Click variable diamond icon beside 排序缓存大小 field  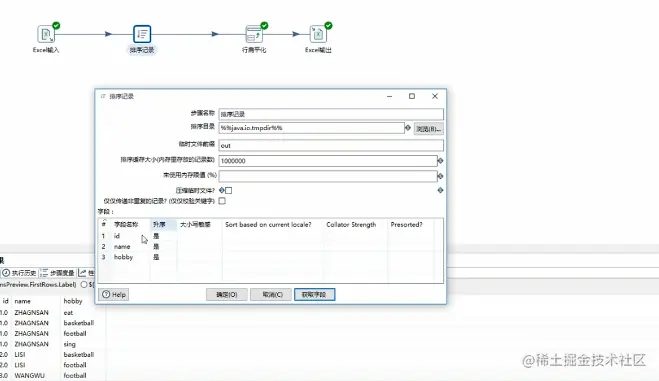(x=440, y=160)
